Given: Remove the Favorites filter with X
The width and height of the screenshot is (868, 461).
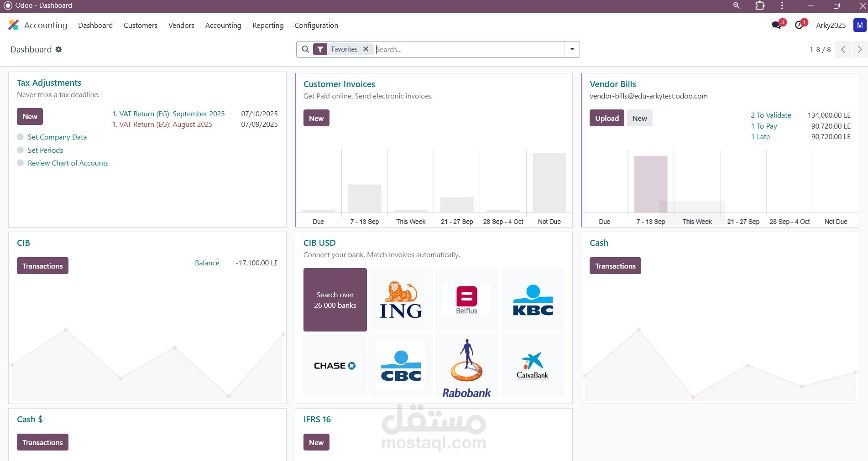Looking at the screenshot, I should tap(366, 49).
